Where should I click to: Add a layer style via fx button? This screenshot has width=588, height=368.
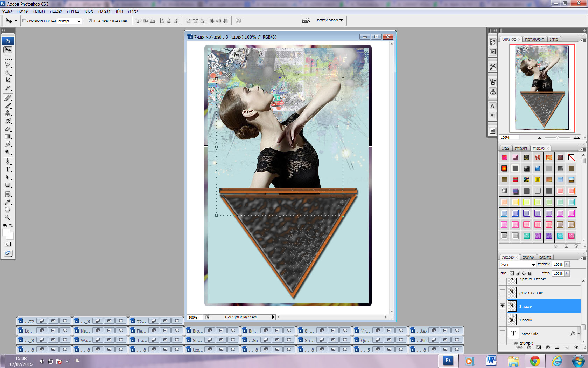[529, 348]
